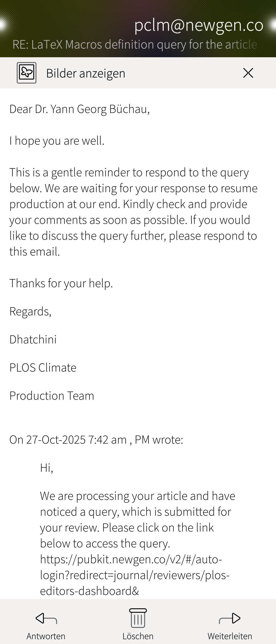Tap the RE: LaTeX Macros subject line

coord(135,44)
